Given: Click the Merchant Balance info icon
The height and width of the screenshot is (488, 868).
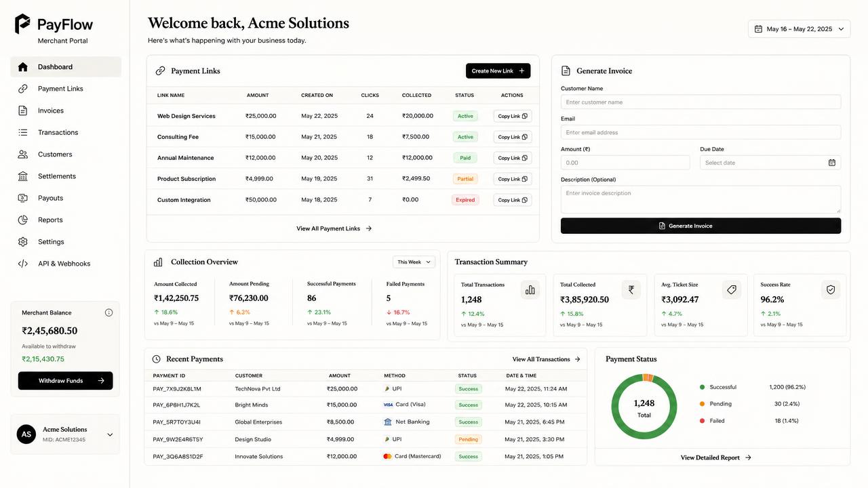Looking at the screenshot, I should click(108, 312).
